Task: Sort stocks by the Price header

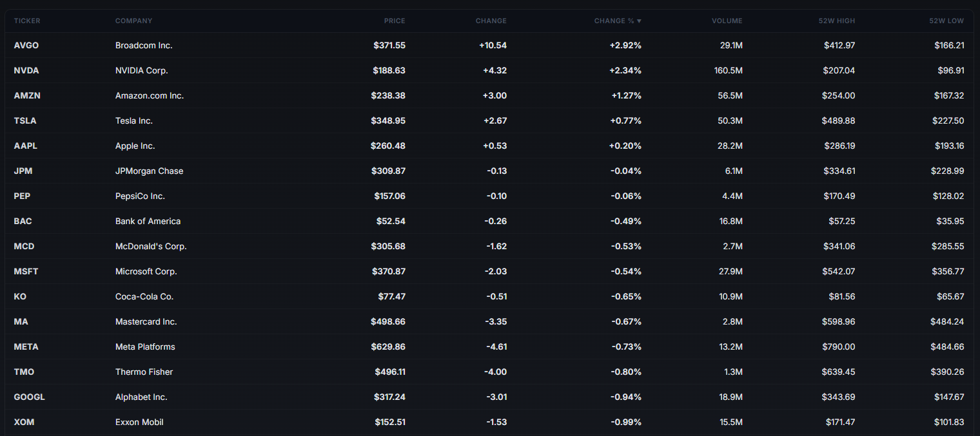Action: 395,21
